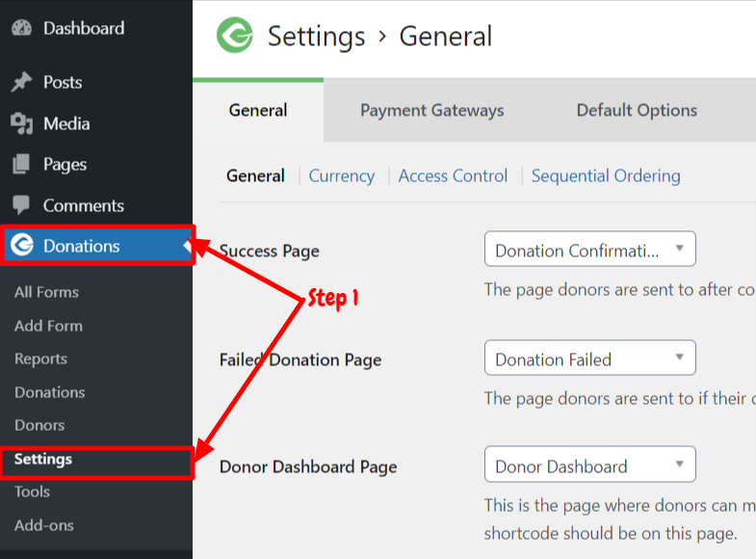Image resolution: width=756 pixels, height=559 pixels.
Task: Open the Sequential Ordering sub-section
Action: pyautogui.click(x=606, y=175)
